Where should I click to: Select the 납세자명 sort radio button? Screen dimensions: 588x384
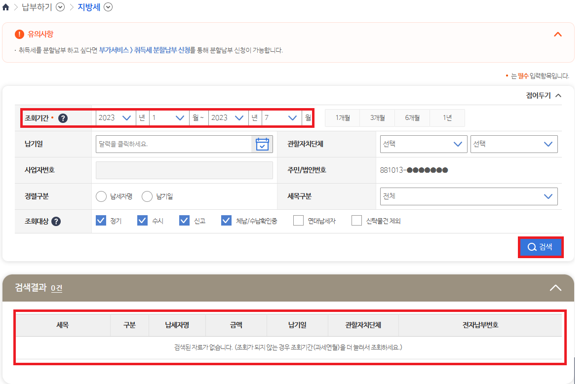[x=101, y=196]
